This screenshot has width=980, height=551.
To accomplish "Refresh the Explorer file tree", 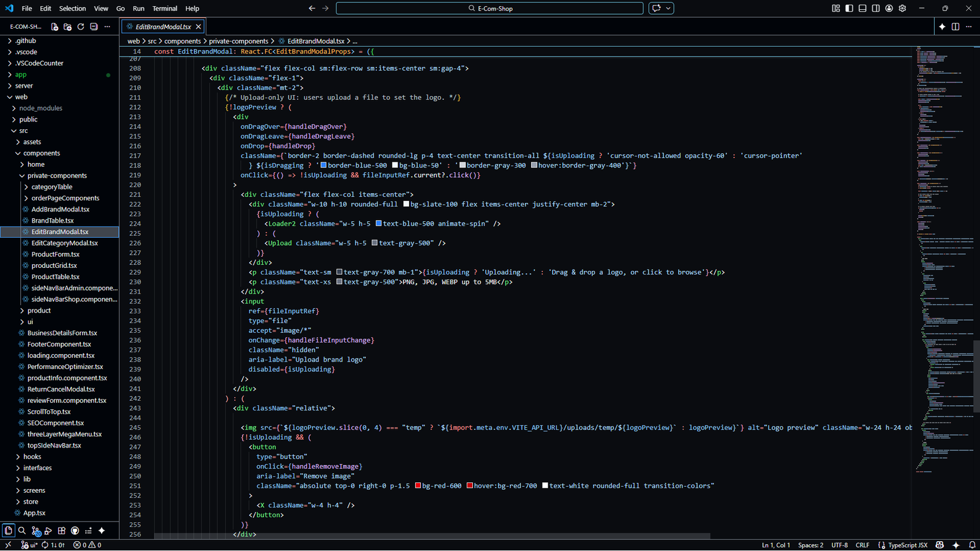I will click(x=80, y=27).
